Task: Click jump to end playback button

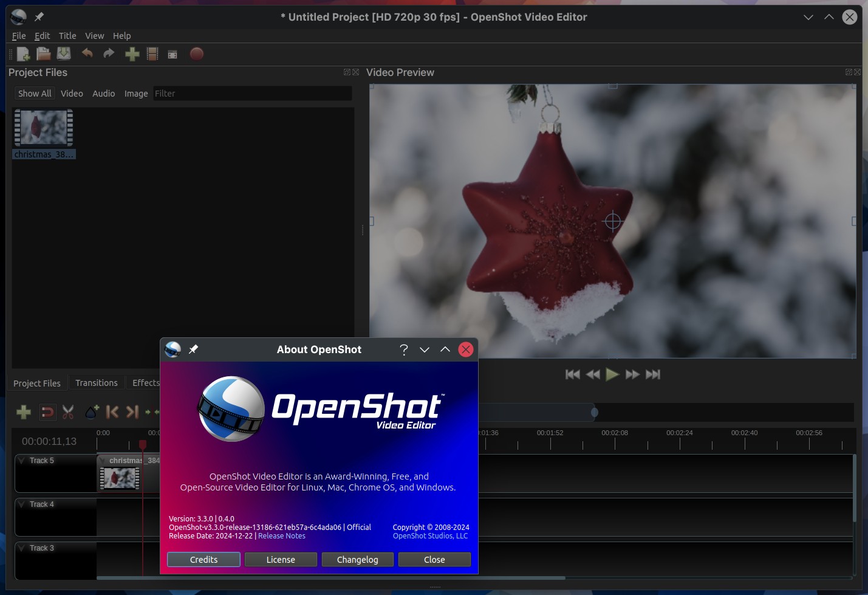Action: pyautogui.click(x=653, y=374)
